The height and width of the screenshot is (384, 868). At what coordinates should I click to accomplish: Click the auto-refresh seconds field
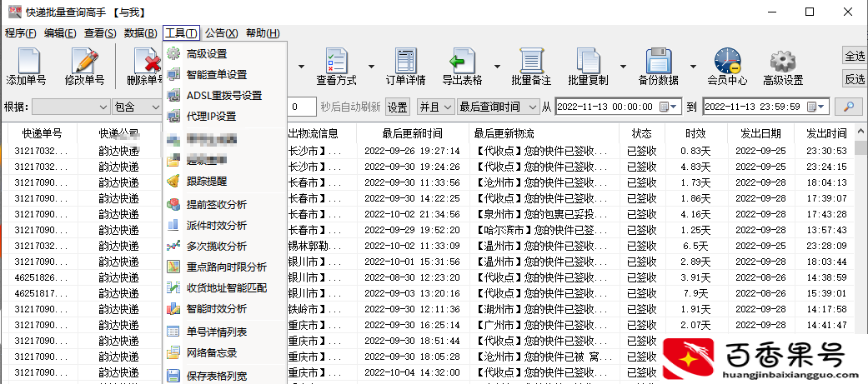click(302, 107)
